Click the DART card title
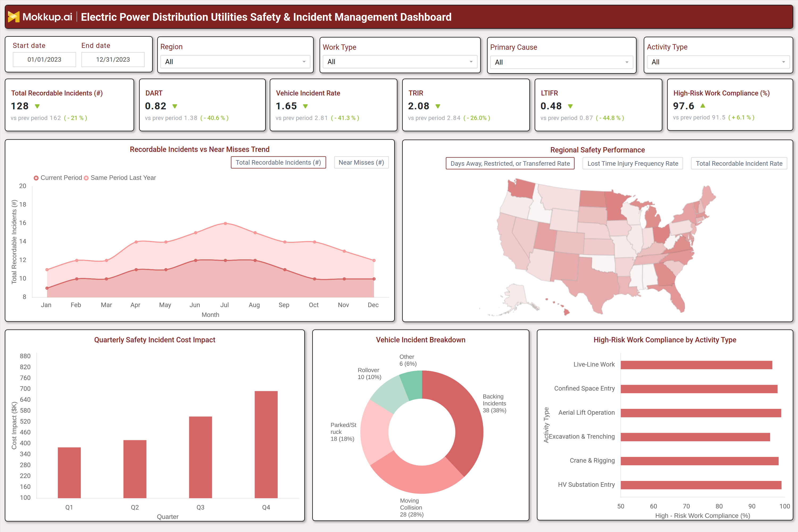This screenshot has width=798, height=532. pos(154,93)
